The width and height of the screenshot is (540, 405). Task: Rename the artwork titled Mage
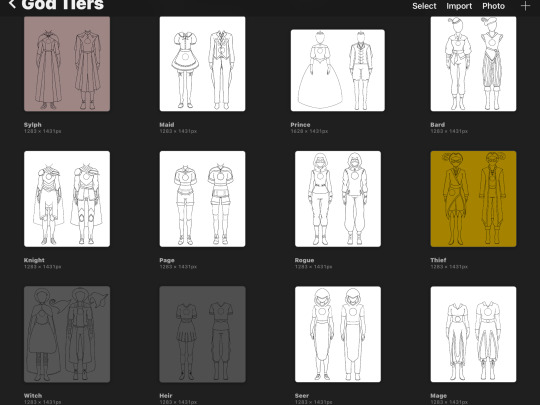point(439,396)
